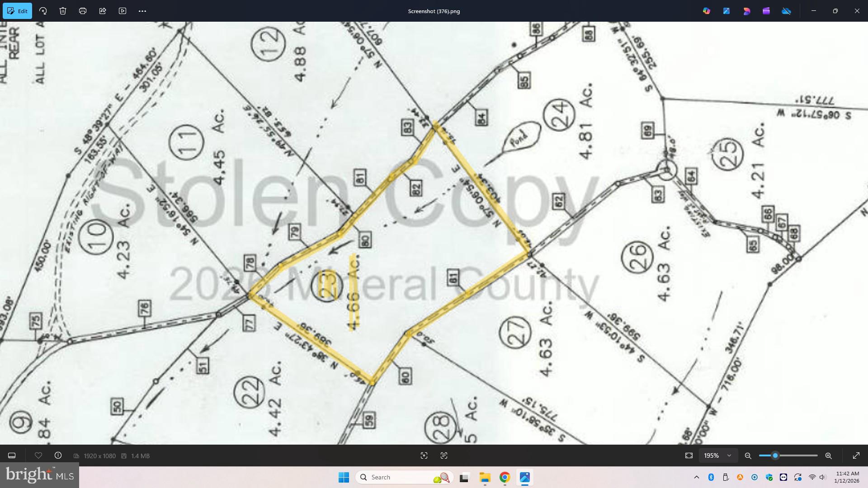868x488 pixels.
Task: Open the Windows Start menu
Action: click(344, 477)
